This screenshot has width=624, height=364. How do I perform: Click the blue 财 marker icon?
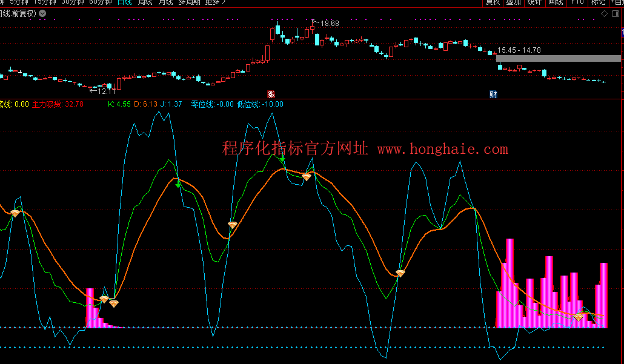[x=493, y=94]
